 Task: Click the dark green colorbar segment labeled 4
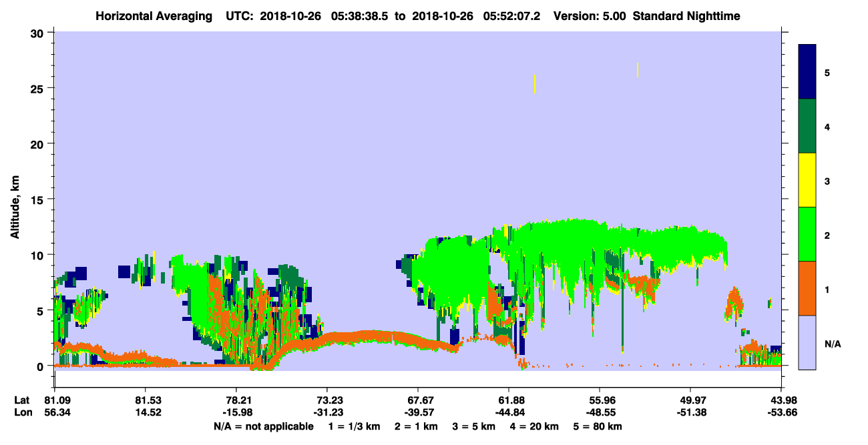807,126
